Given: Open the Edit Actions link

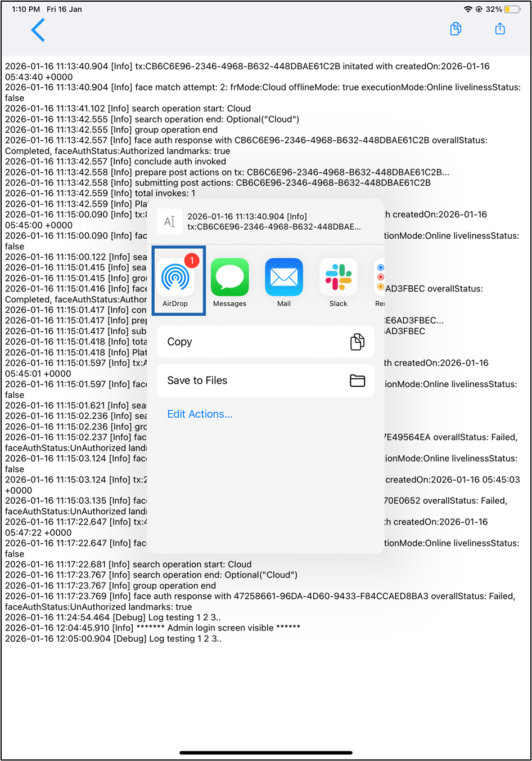Looking at the screenshot, I should tap(200, 414).
